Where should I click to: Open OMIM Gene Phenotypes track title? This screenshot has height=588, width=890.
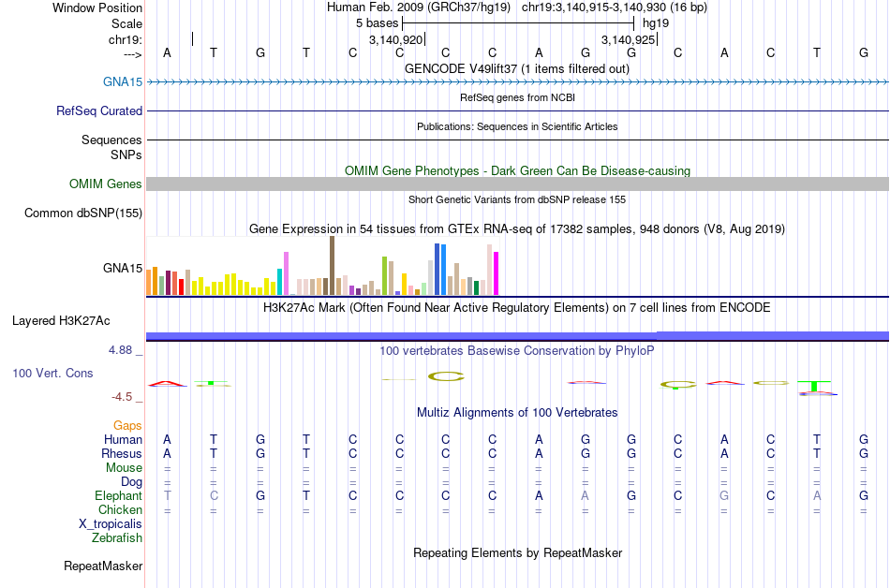tap(518, 170)
